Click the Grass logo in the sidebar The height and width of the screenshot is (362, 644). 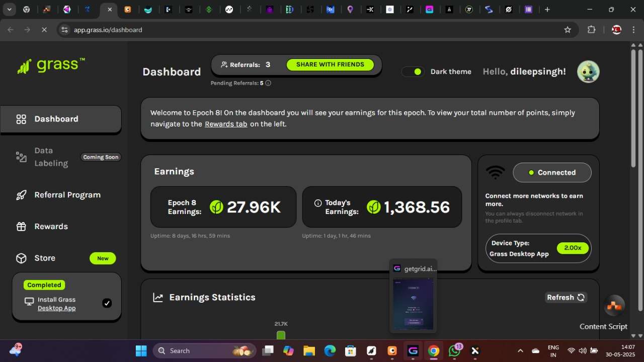tap(51, 66)
